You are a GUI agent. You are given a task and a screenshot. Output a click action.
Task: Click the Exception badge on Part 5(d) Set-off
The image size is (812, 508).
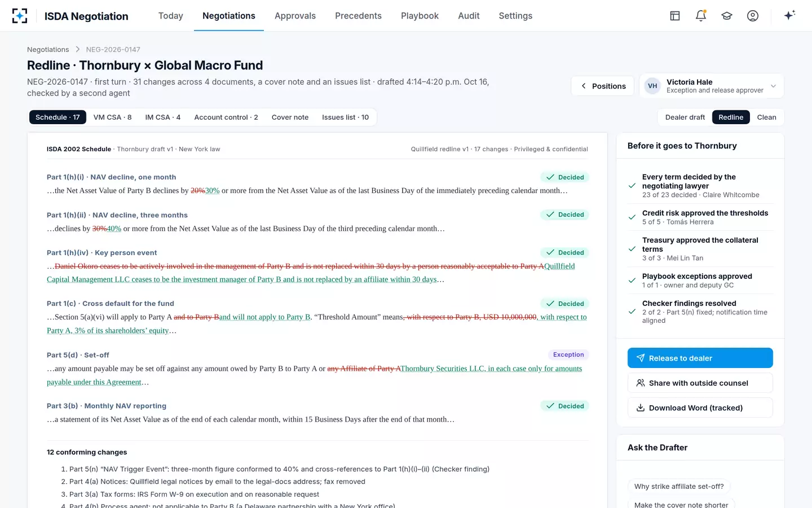[x=568, y=354]
